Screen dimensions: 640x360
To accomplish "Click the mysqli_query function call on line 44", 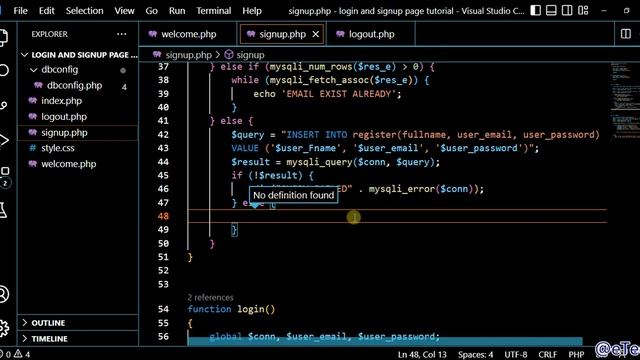I will coord(319,162).
